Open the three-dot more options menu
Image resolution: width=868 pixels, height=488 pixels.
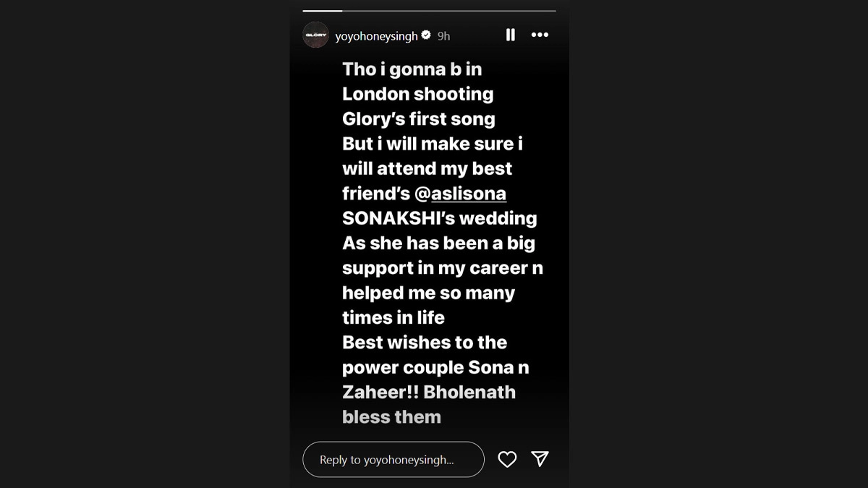tap(540, 35)
